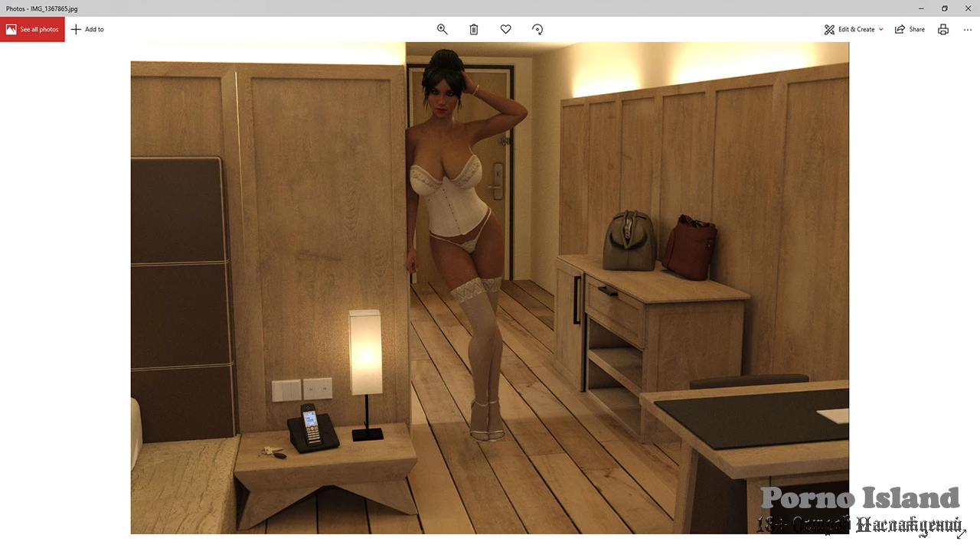Toggle the heart favorite icon

point(505,29)
